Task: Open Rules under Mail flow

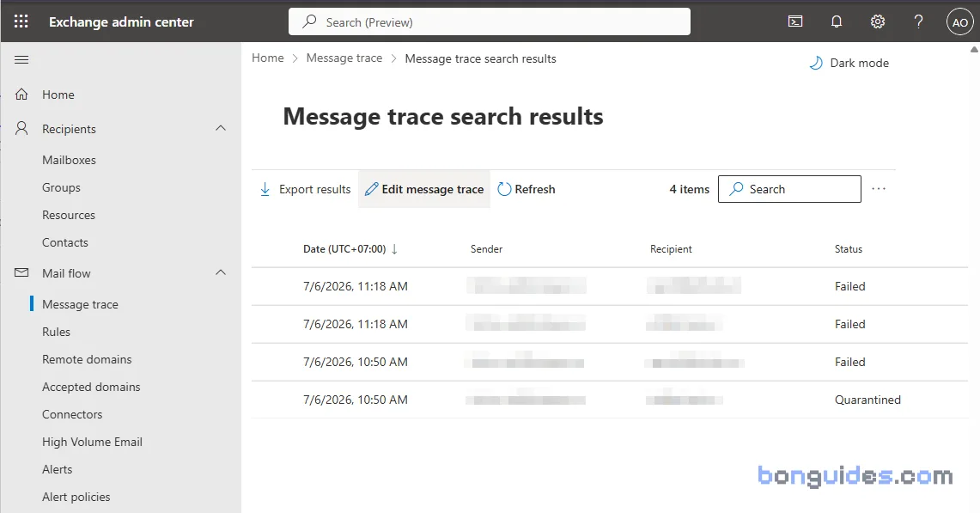Action: pyautogui.click(x=56, y=333)
